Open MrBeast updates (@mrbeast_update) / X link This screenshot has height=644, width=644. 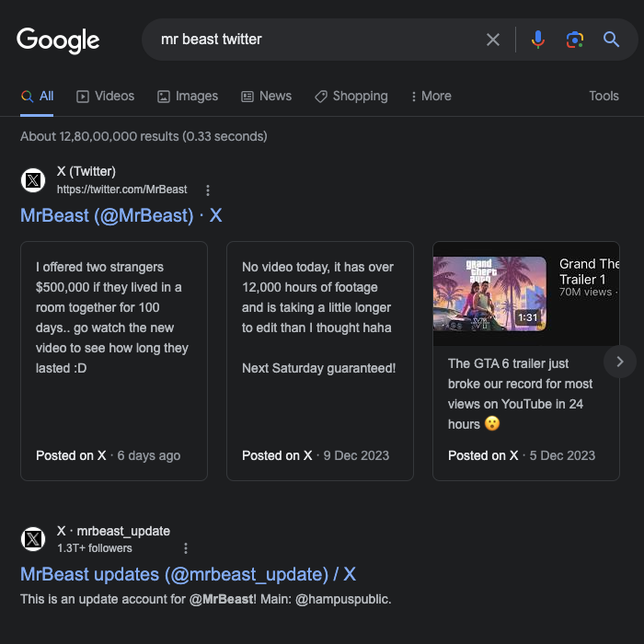[188, 574]
